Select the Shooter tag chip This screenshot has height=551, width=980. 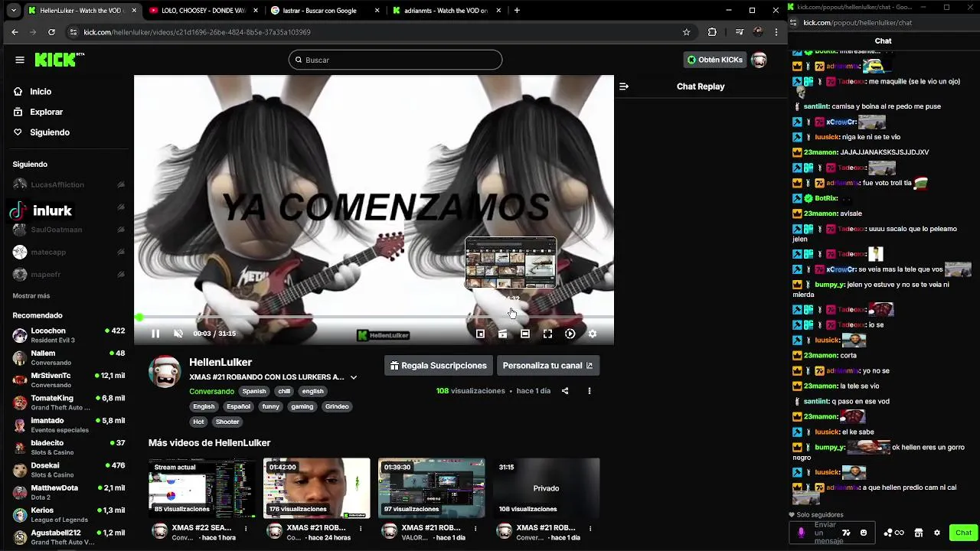point(227,422)
